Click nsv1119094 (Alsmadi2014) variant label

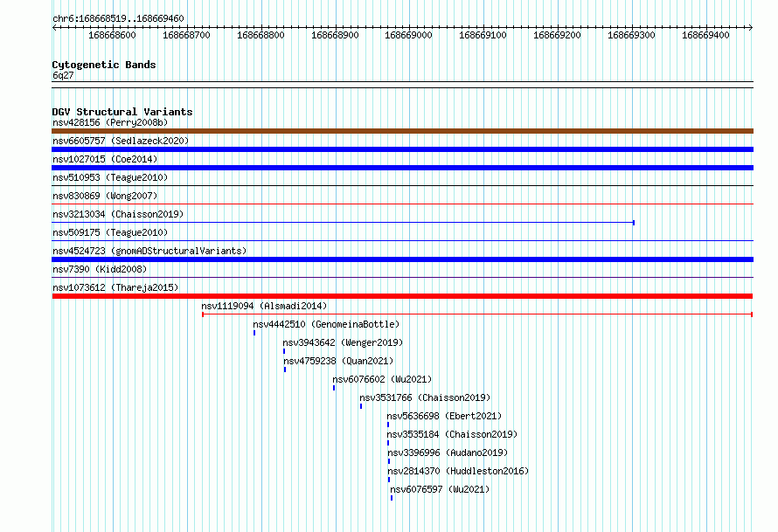(x=264, y=306)
